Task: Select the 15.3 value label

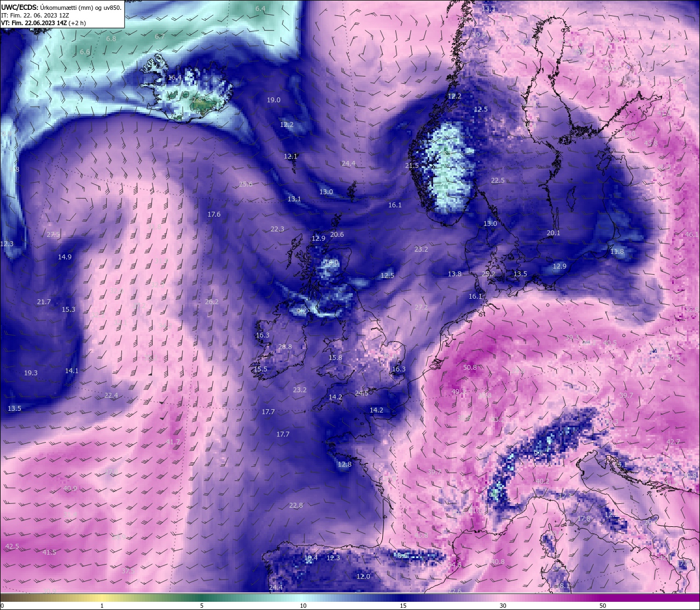Action: pyautogui.click(x=68, y=310)
